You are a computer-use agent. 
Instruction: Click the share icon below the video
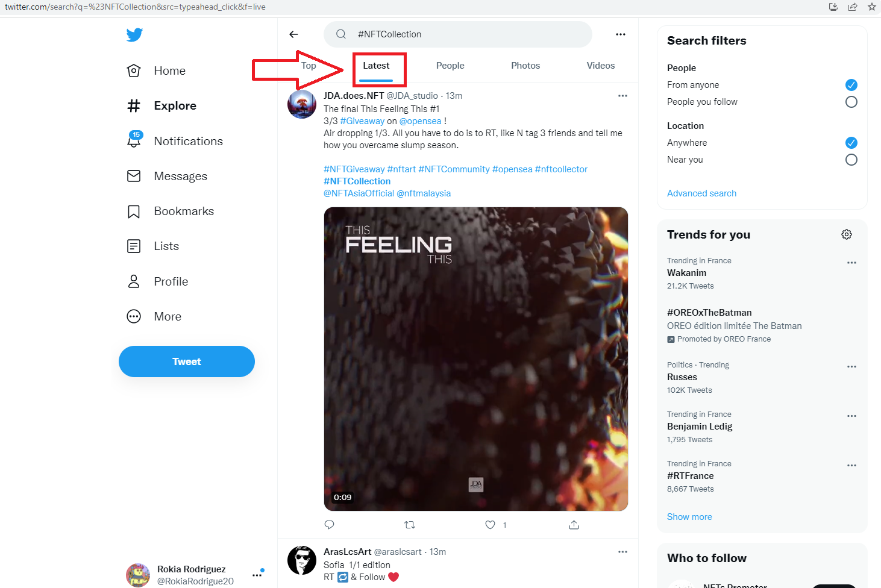pyautogui.click(x=574, y=525)
